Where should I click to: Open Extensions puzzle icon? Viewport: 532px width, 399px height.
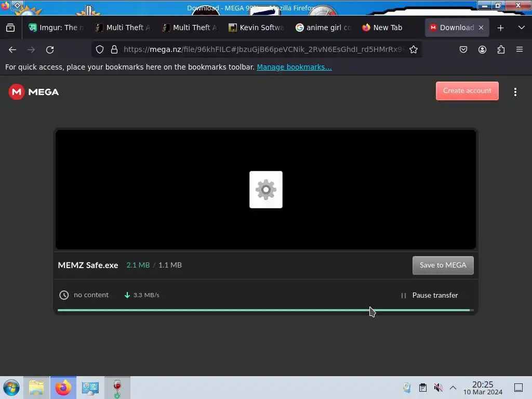point(501,49)
